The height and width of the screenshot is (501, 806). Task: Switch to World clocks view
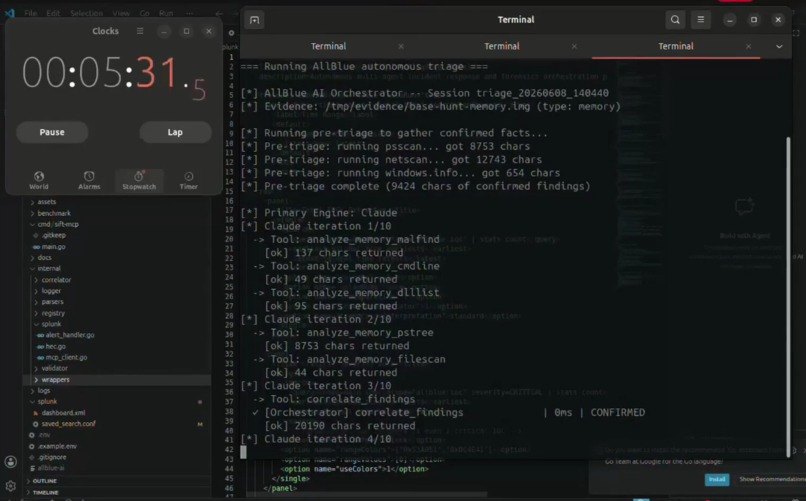click(x=39, y=180)
